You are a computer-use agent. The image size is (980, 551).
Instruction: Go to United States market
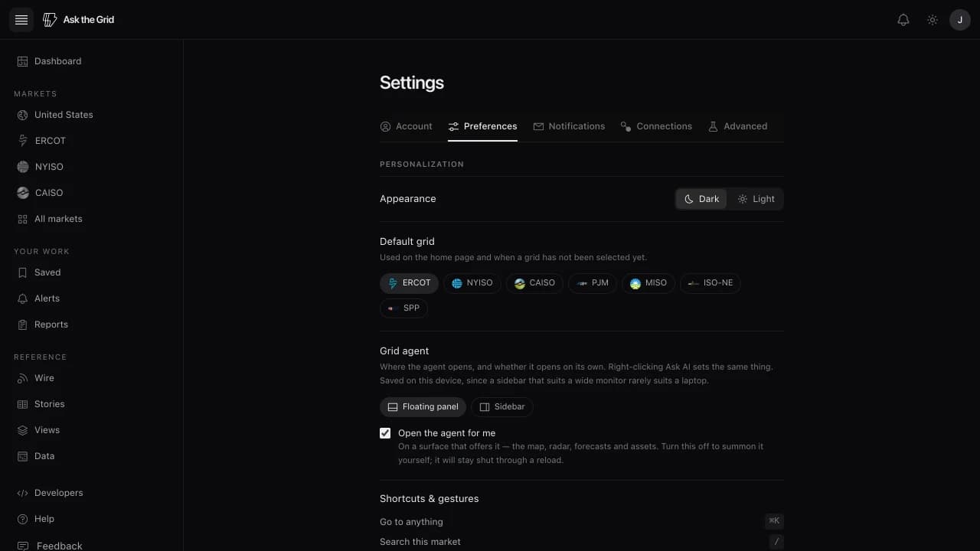click(92, 115)
